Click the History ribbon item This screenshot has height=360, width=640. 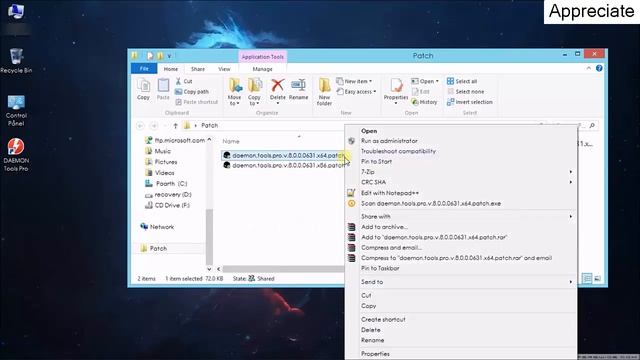[424, 102]
